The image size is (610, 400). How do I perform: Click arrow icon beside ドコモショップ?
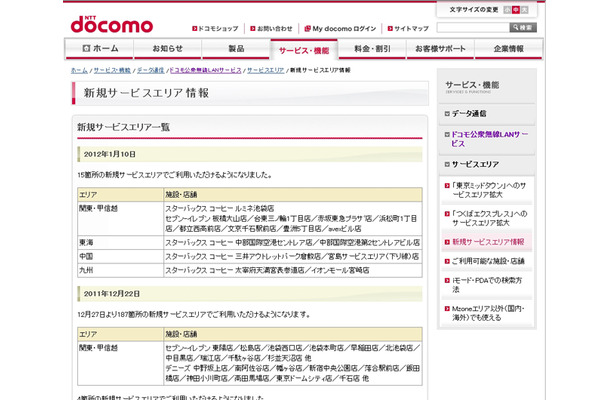(195, 28)
